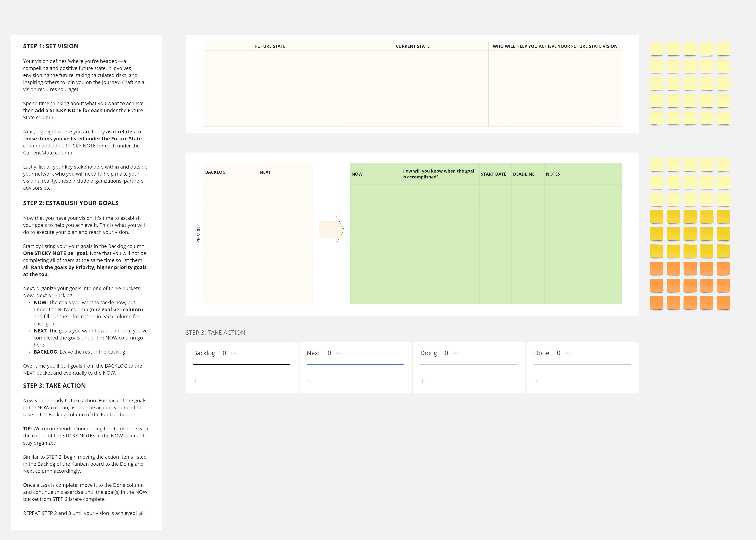This screenshot has width=756, height=540.
Task: Select the Doing kanban column title
Action: [429, 353]
